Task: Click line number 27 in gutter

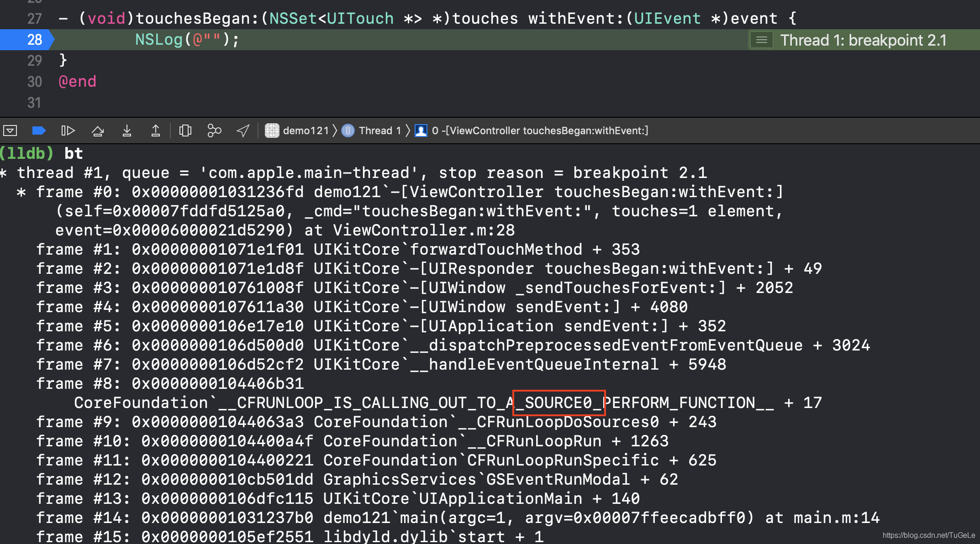Action: (34, 19)
